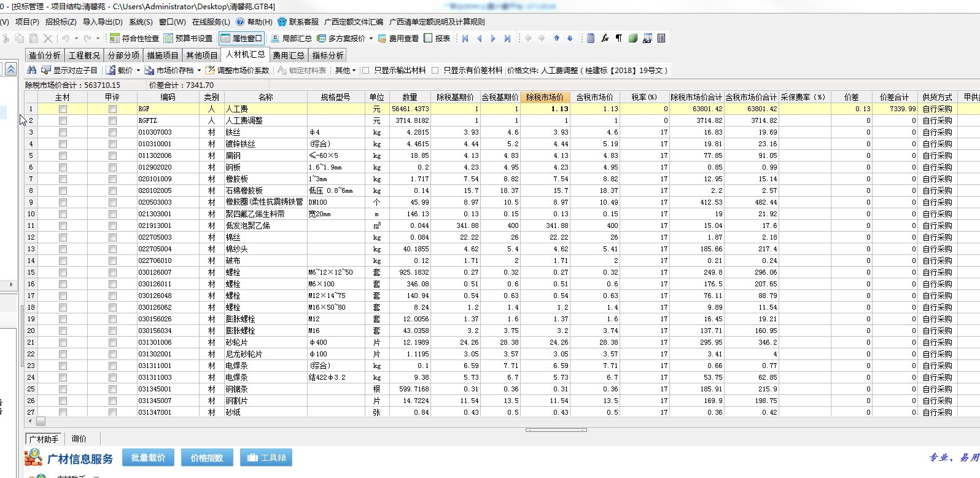Click the 调整市场价系数 icon button
Image resolution: width=980 pixels, height=478 pixels.
[x=237, y=70]
